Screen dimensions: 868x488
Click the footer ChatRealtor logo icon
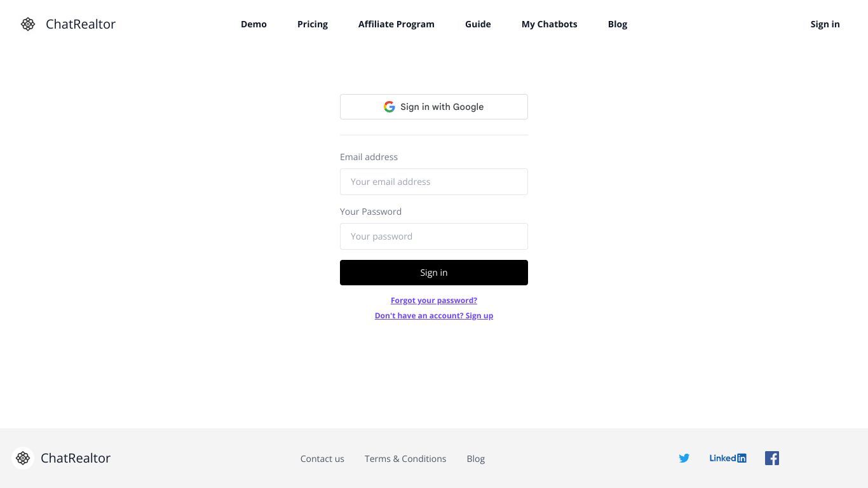point(23,458)
